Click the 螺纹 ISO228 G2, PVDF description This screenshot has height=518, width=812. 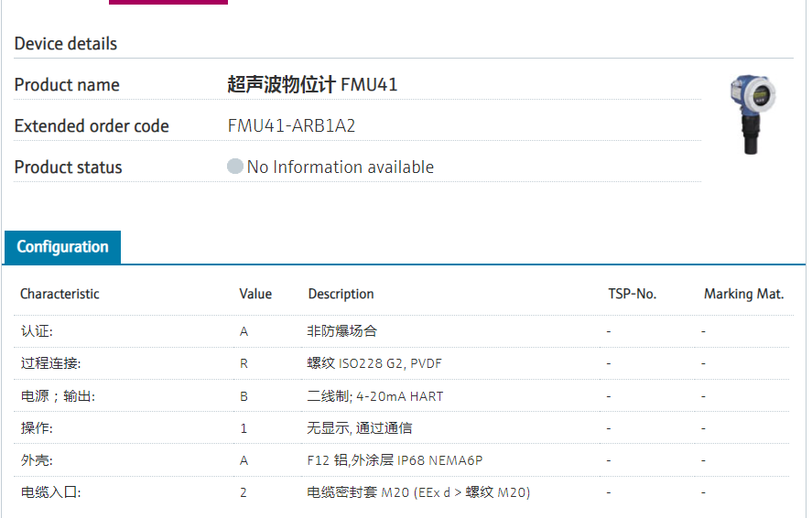tap(374, 363)
